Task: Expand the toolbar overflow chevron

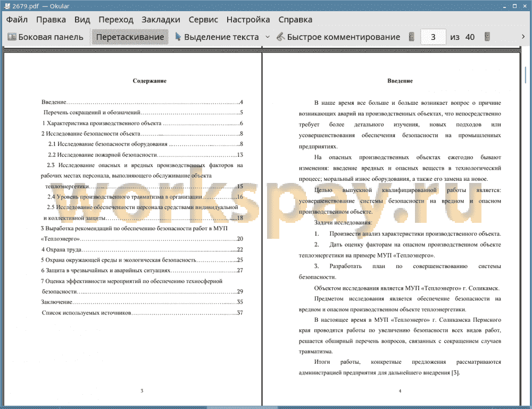Action: pos(523,37)
